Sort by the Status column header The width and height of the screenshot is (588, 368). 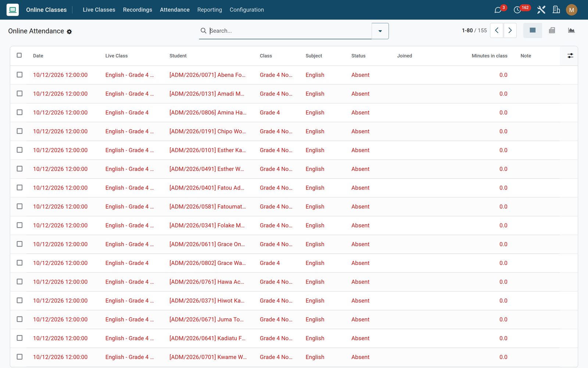[358, 56]
